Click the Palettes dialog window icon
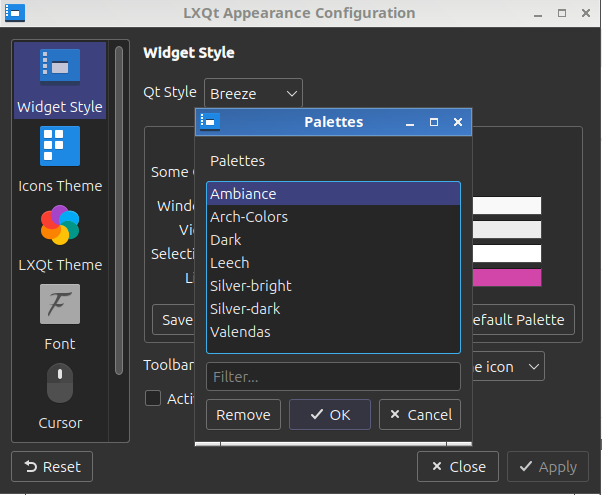The image size is (602, 495). 209,122
